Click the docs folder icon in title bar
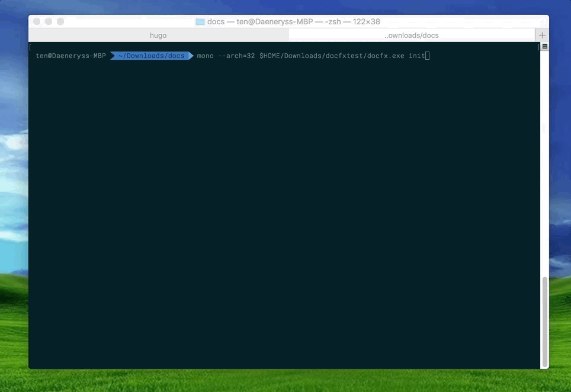This screenshot has height=392, width=571. click(200, 21)
